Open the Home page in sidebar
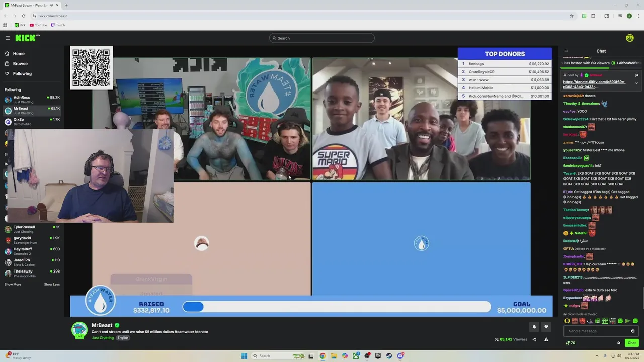Screen dimensions: 644x362 click(x=19, y=54)
